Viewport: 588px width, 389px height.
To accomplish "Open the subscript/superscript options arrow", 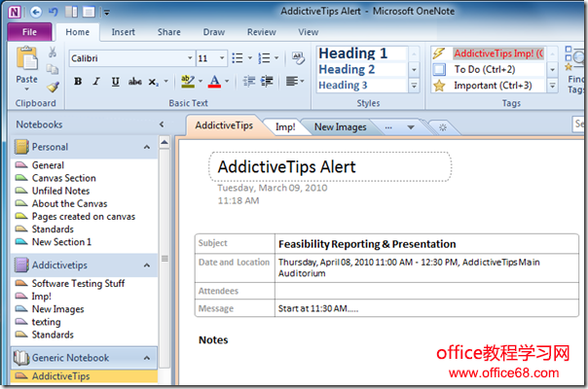I will (166, 81).
